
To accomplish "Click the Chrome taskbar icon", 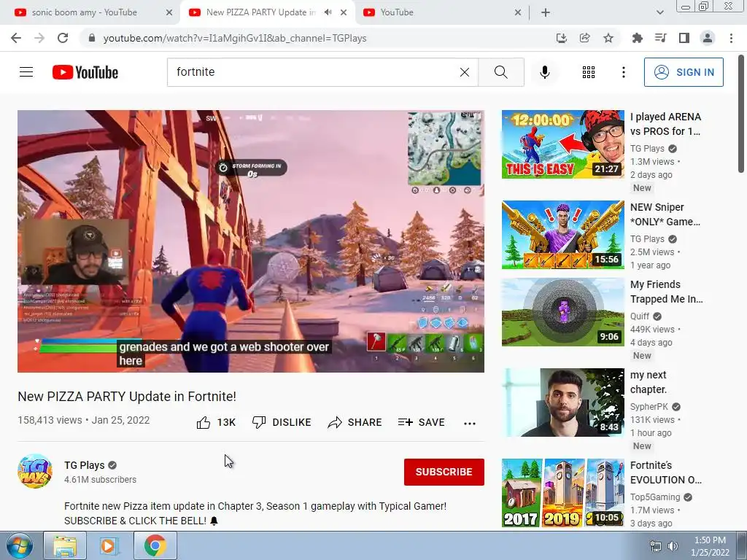I will tap(155, 545).
